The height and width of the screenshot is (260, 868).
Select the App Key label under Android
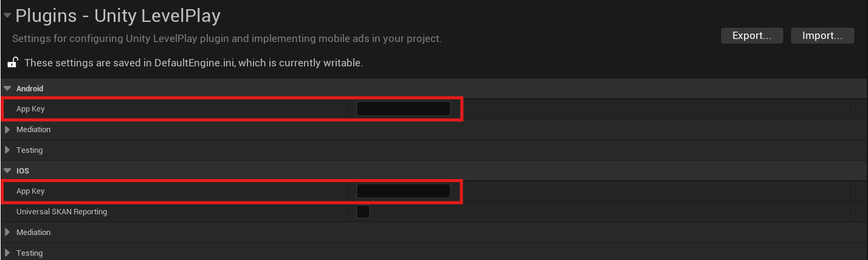click(30, 109)
